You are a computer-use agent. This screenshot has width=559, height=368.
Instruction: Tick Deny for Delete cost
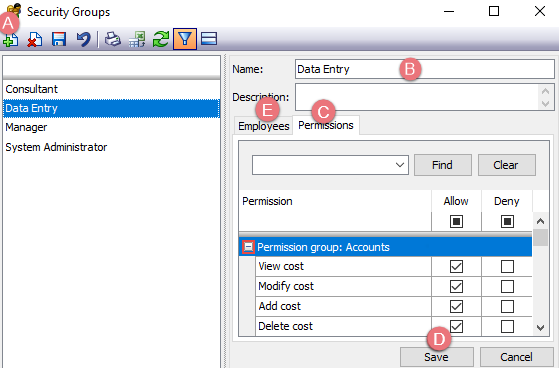[507, 326]
